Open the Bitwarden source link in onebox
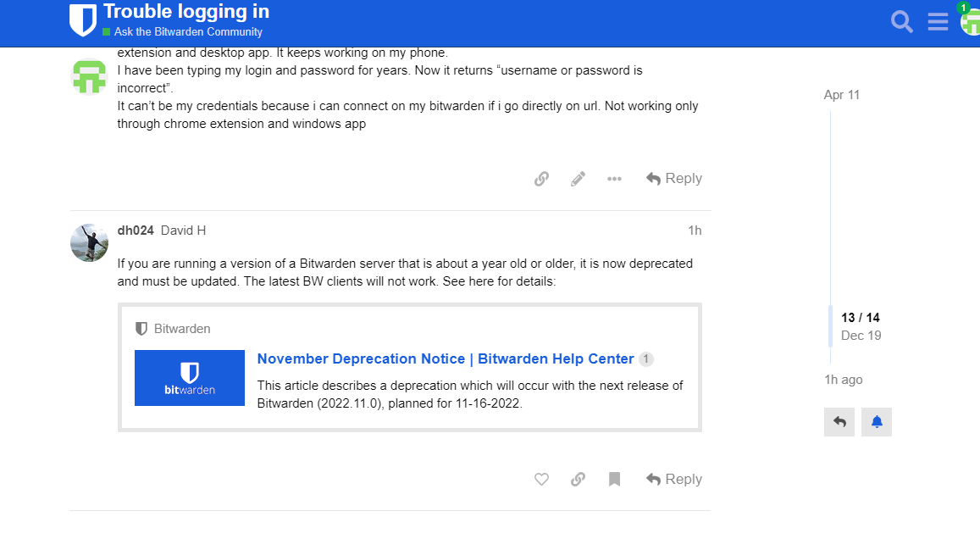 [x=182, y=329]
